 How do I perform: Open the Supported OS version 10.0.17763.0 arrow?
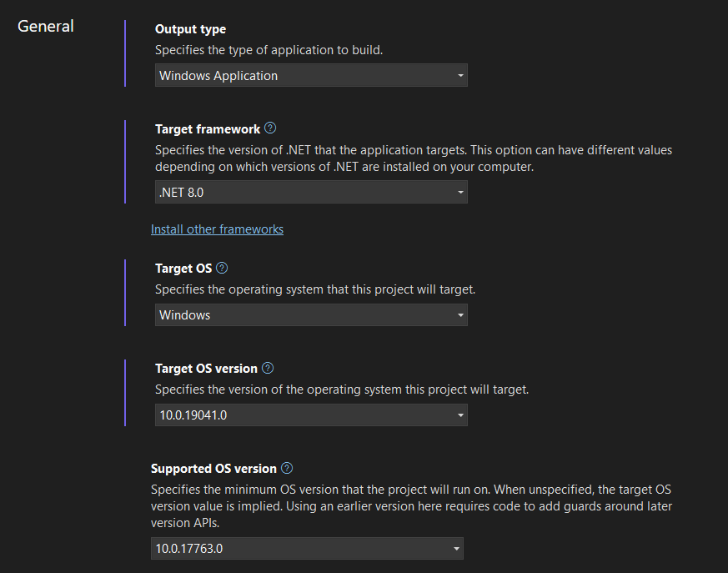(456, 548)
